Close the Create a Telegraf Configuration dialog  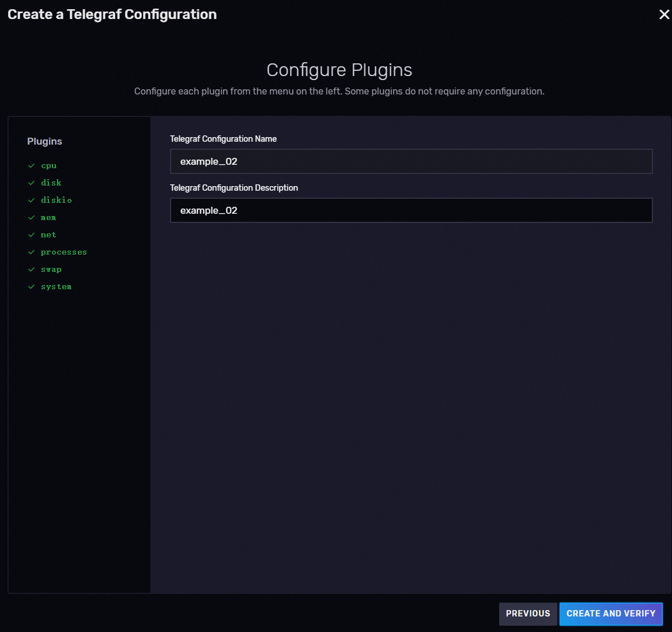pyautogui.click(x=664, y=14)
